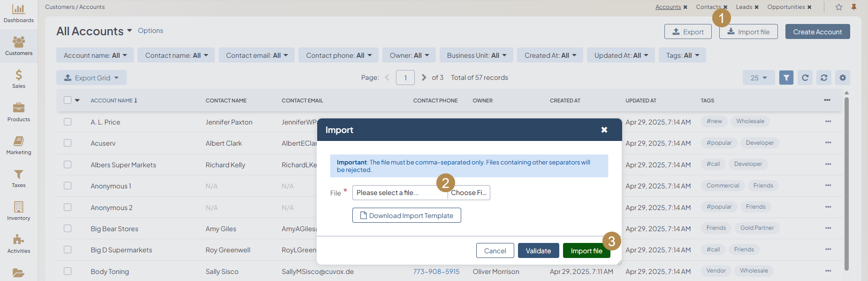Click Download Import Template button
Screen dimensions: 868x281
tap(406, 215)
